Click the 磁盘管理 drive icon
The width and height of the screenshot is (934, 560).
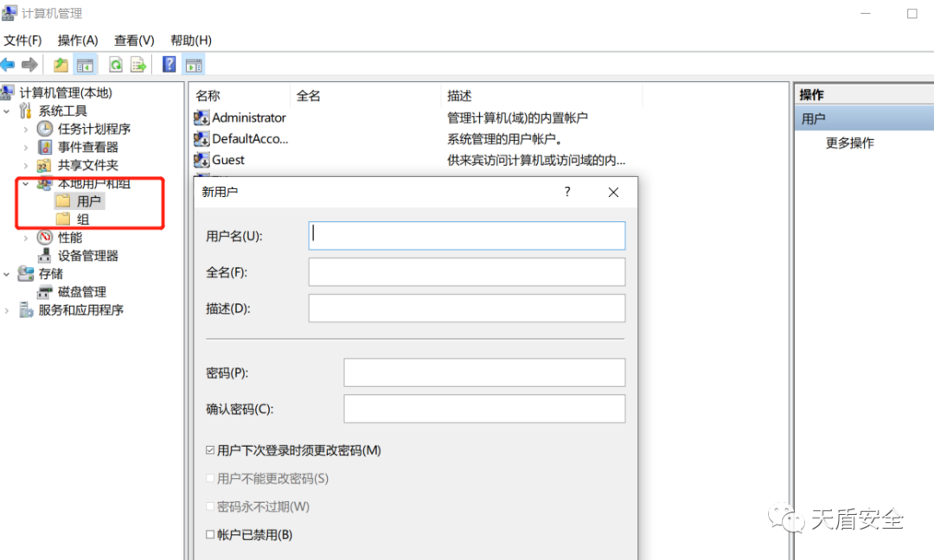click(x=45, y=292)
